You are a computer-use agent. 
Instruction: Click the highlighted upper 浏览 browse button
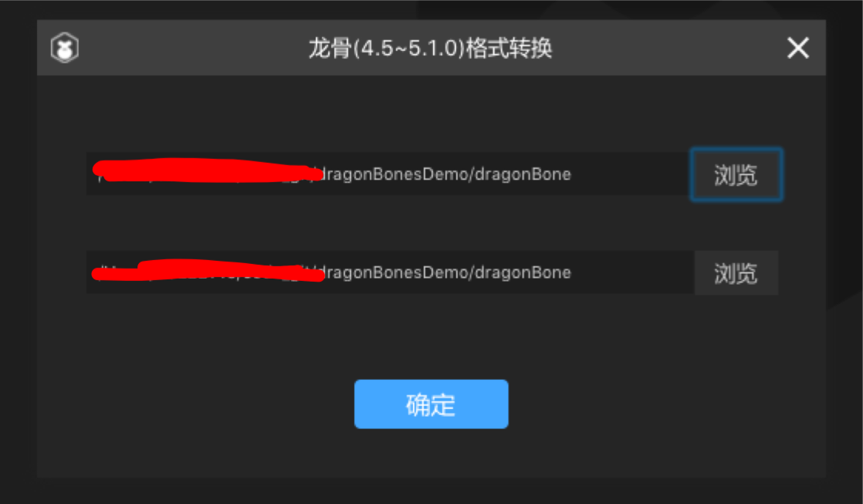tap(736, 174)
